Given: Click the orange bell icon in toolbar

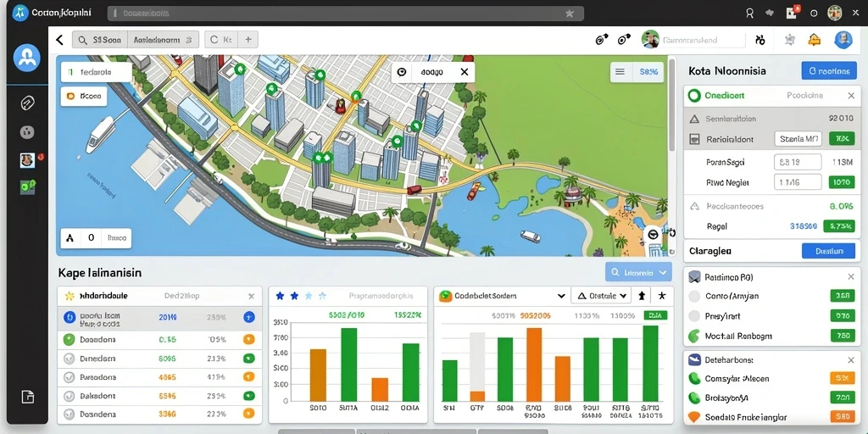Looking at the screenshot, I should click(x=814, y=39).
